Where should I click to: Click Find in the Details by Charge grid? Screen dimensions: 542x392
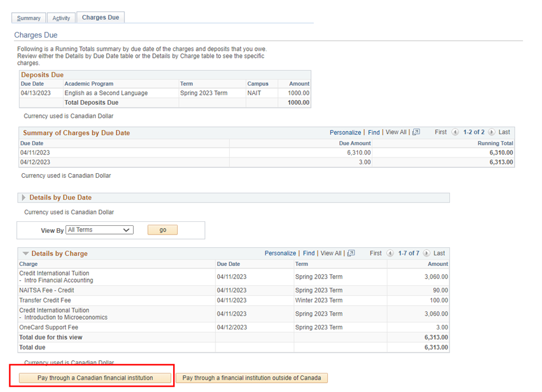308,253
